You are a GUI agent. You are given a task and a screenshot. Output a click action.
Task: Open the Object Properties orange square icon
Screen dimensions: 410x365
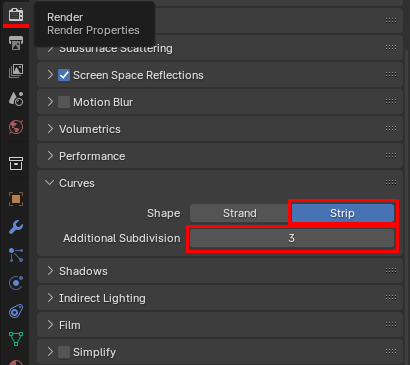pyautogui.click(x=16, y=199)
